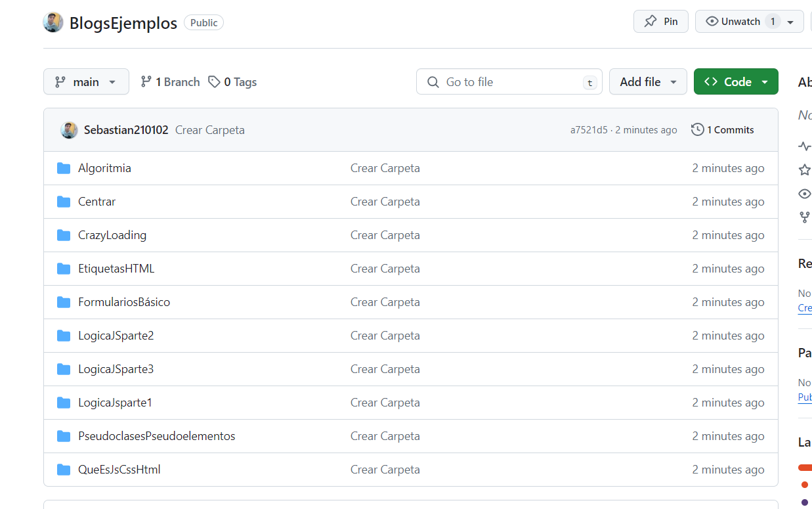Click the Algoritmia folder icon
812x509 pixels.
[64, 168]
